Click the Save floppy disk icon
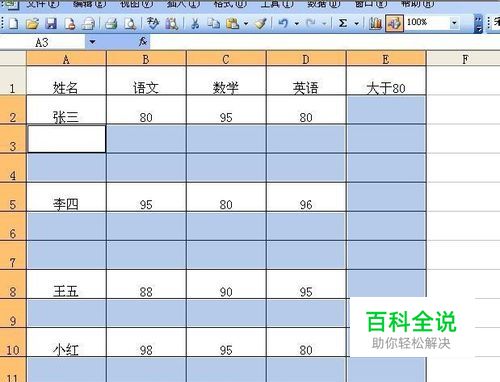The image size is (500, 382). pyautogui.click(x=51, y=23)
